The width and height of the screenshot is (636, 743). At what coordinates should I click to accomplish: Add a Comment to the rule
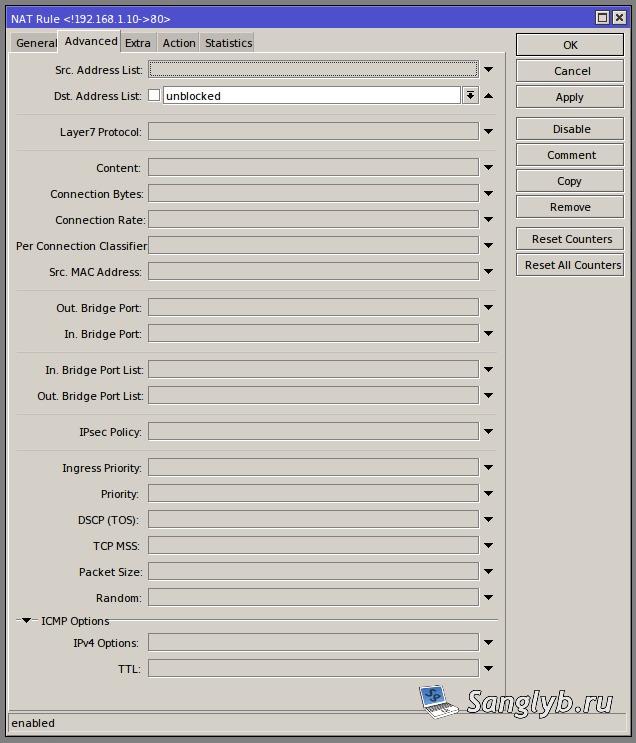570,155
